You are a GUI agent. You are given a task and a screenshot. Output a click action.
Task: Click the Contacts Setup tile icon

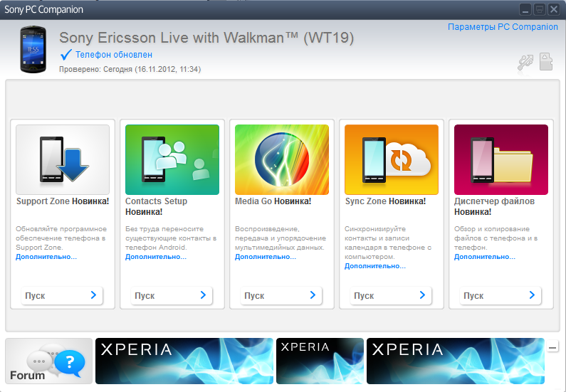coord(172,159)
